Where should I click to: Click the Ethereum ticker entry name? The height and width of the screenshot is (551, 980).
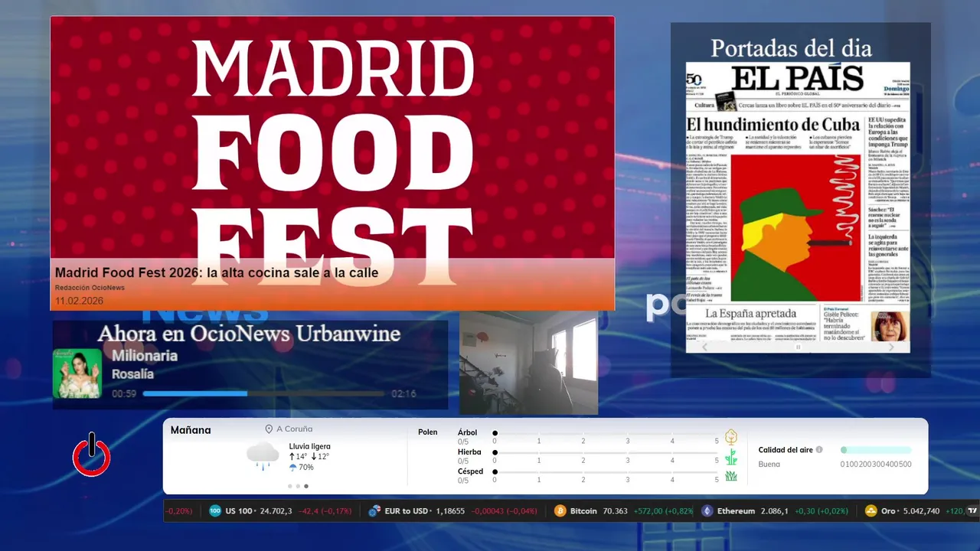coord(736,510)
